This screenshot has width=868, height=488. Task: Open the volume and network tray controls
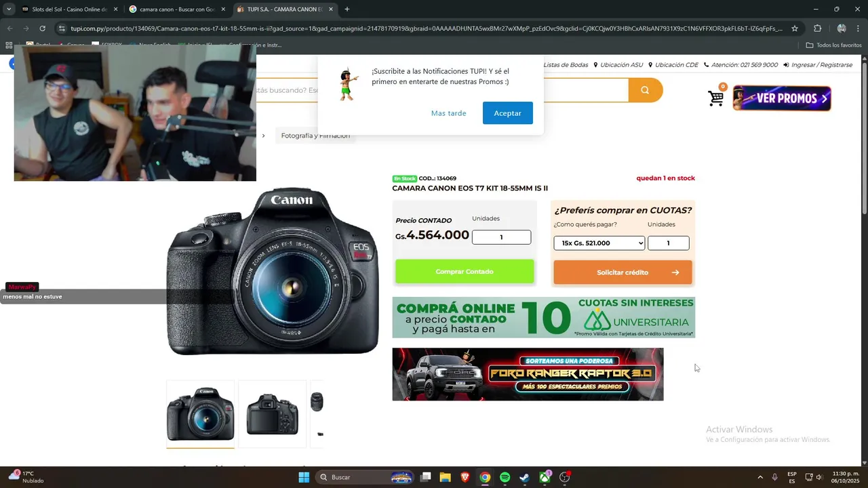814,477
